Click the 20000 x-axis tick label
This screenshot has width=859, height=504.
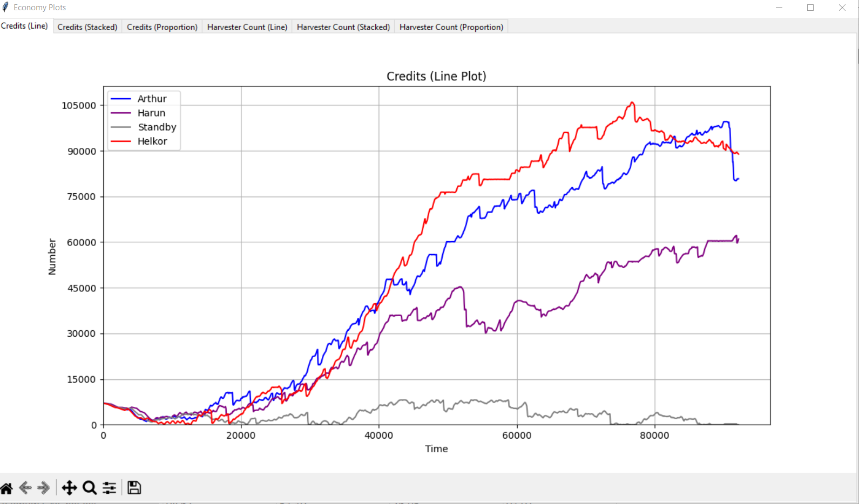(241, 435)
